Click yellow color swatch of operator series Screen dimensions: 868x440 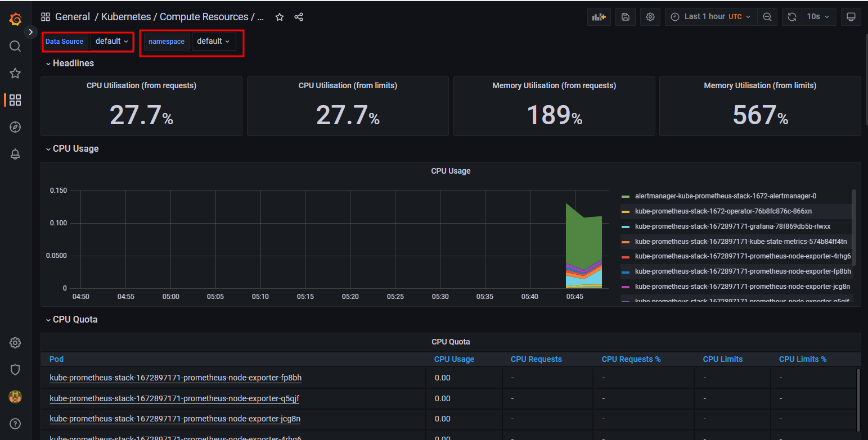(625, 212)
